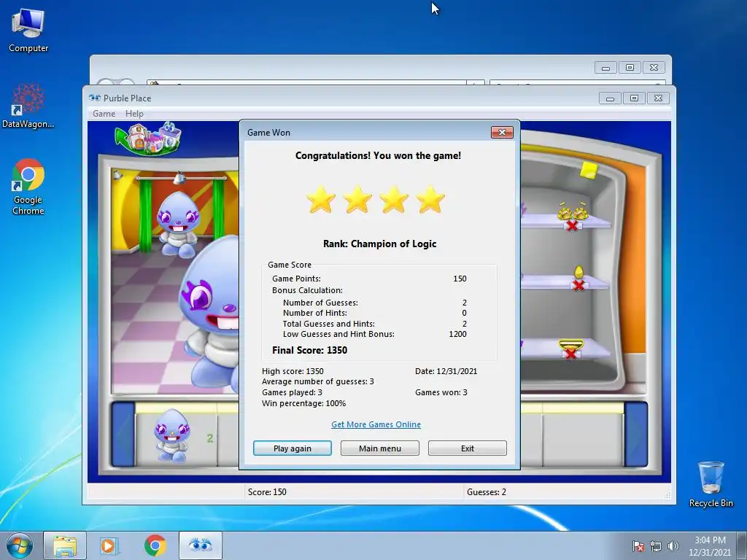Maximize the background window behind Purble Place
Screen dimensions: 747x560
click(x=630, y=68)
